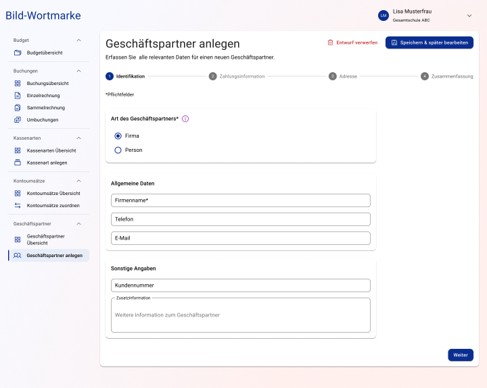This screenshot has height=388, width=487.
Task: Click Speichern & später bearbeiten button
Action: 429,43
